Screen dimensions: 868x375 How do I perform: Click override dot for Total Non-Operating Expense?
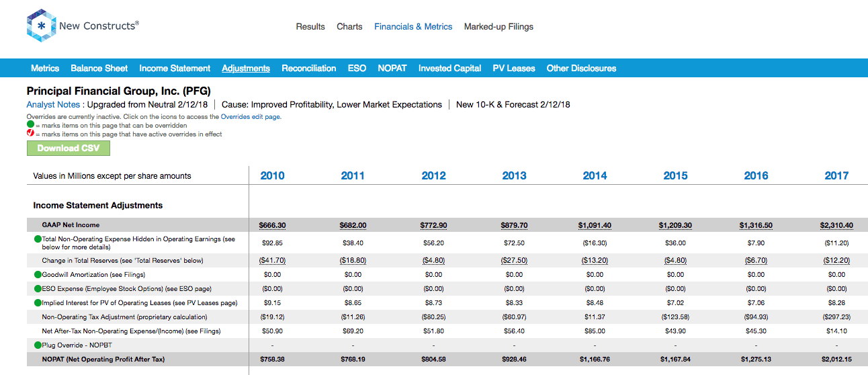(38, 239)
